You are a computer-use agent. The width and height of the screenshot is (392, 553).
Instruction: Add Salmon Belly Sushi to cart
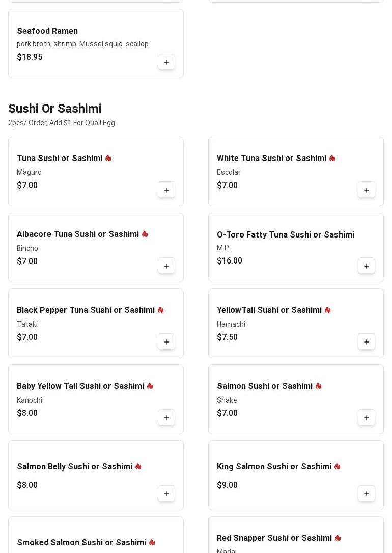(166, 494)
